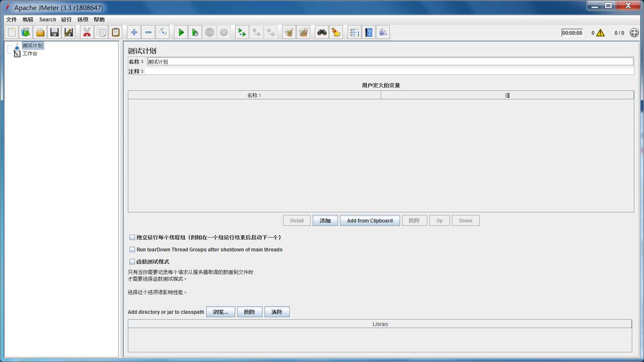Click the 名称 input field

tap(390, 62)
